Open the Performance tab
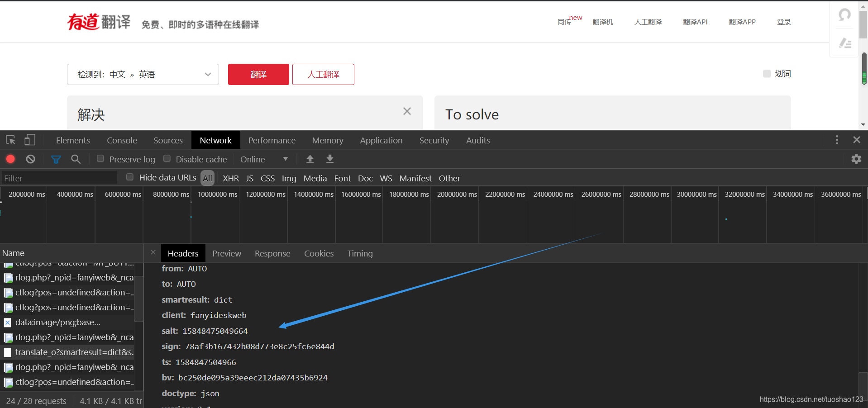This screenshot has width=868, height=408. (272, 140)
